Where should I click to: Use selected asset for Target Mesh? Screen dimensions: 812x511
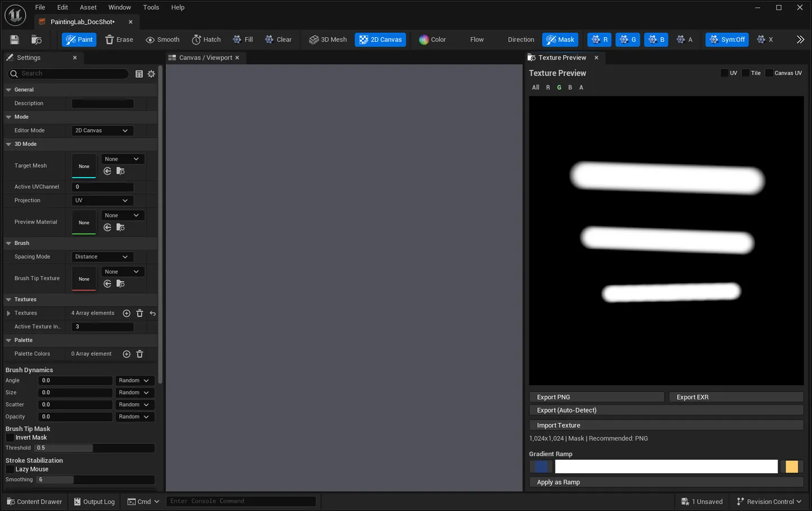(x=107, y=171)
